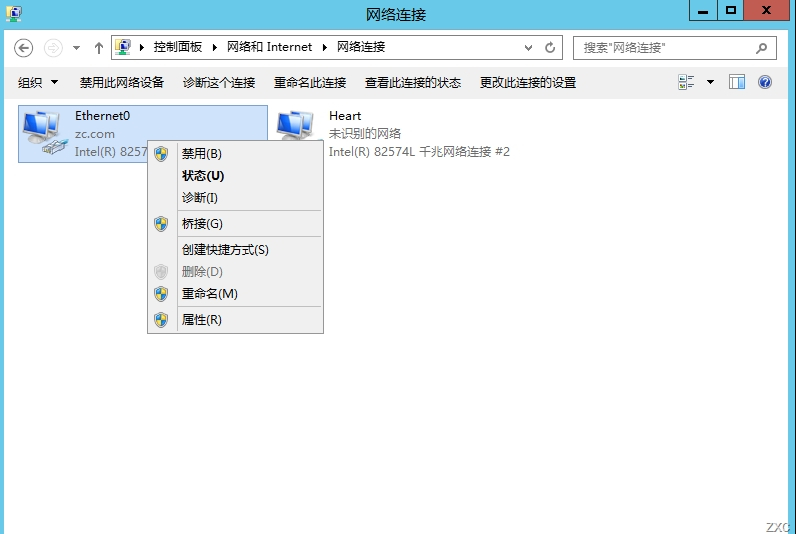The width and height of the screenshot is (796, 534).
Task: Show the preview pane icon
Action: click(x=737, y=82)
